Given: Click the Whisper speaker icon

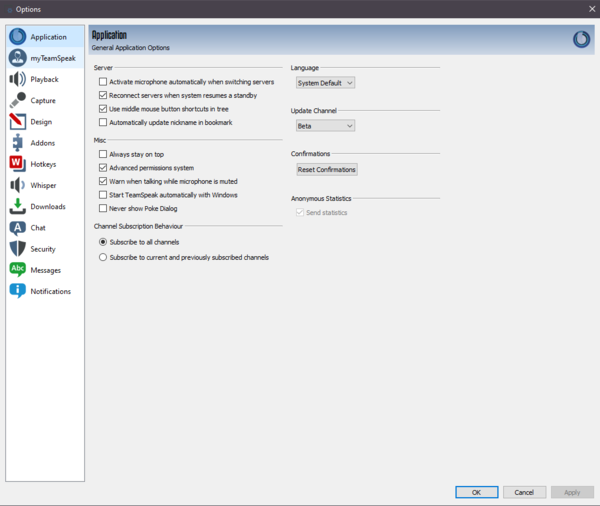Looking at the screenshot, I should (x=18, y=185).
